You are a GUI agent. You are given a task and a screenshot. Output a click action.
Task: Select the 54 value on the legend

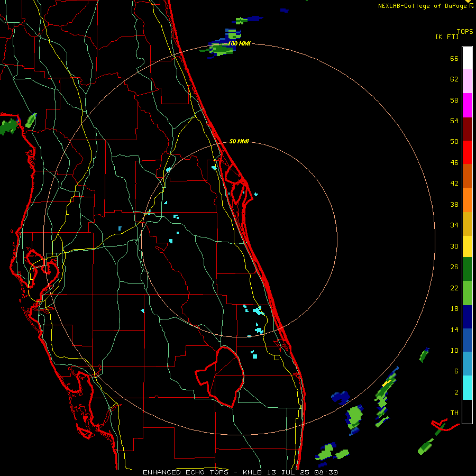pos(454,121)
